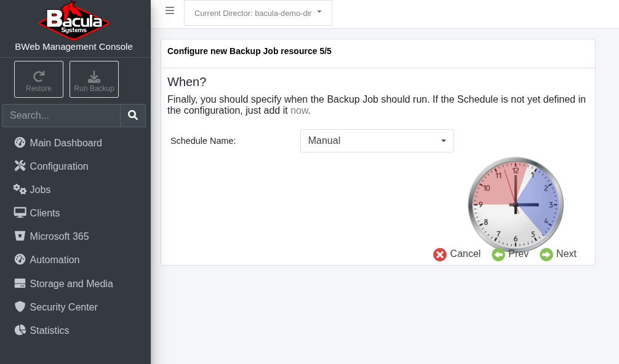Click the clock image
Viewport: 619px width, 364px height.
(x=516, y=204)
